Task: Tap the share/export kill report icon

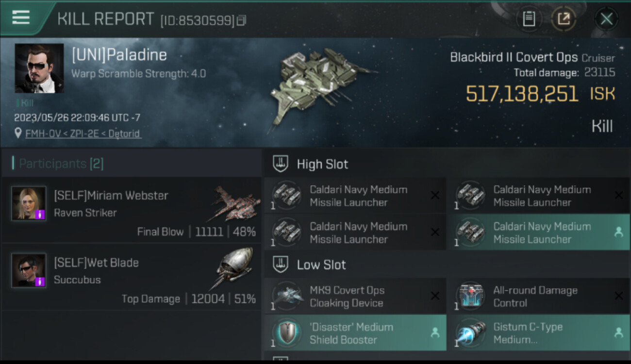Action: click(564, 19)
